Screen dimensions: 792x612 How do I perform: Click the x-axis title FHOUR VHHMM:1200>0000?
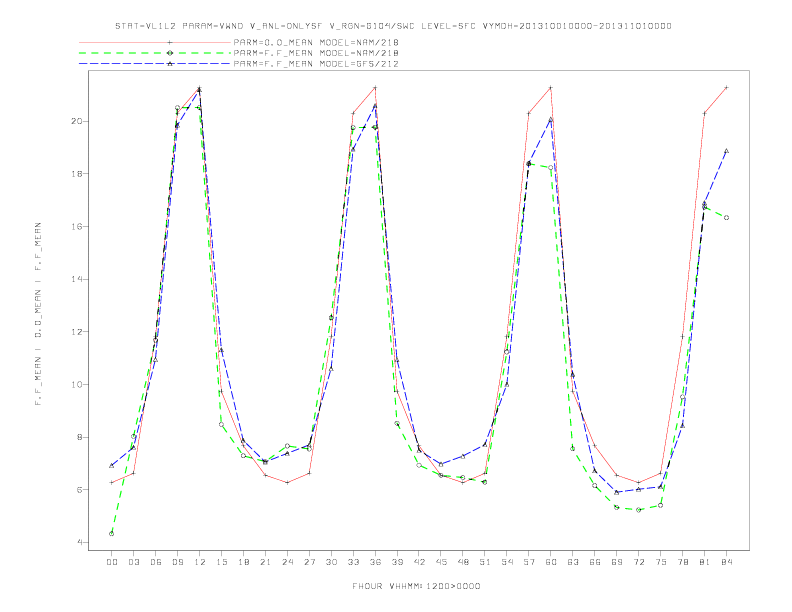tap(416, 586)
